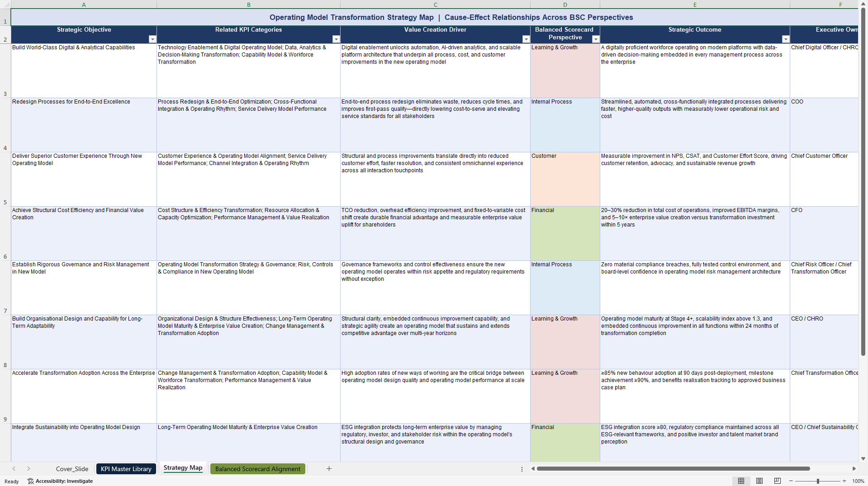Select the 'Customer' perspective cell
The height and width of the screenshot is (486, 868).
point(565,179)
